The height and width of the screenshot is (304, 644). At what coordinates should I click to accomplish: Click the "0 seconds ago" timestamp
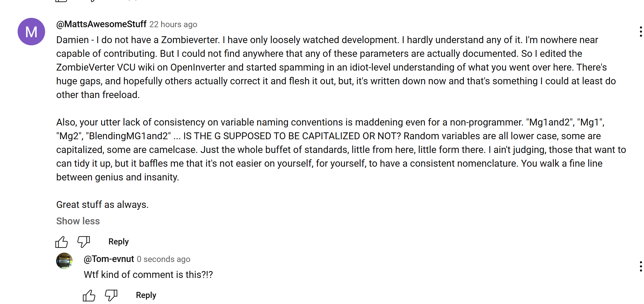(164, 259)
